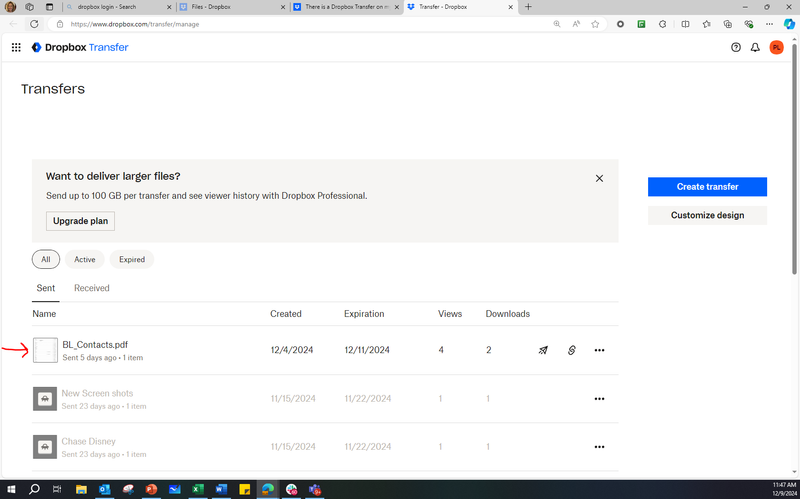Click the browser refresh button
The height and width of the screenshot is (499, 800).
34,24
